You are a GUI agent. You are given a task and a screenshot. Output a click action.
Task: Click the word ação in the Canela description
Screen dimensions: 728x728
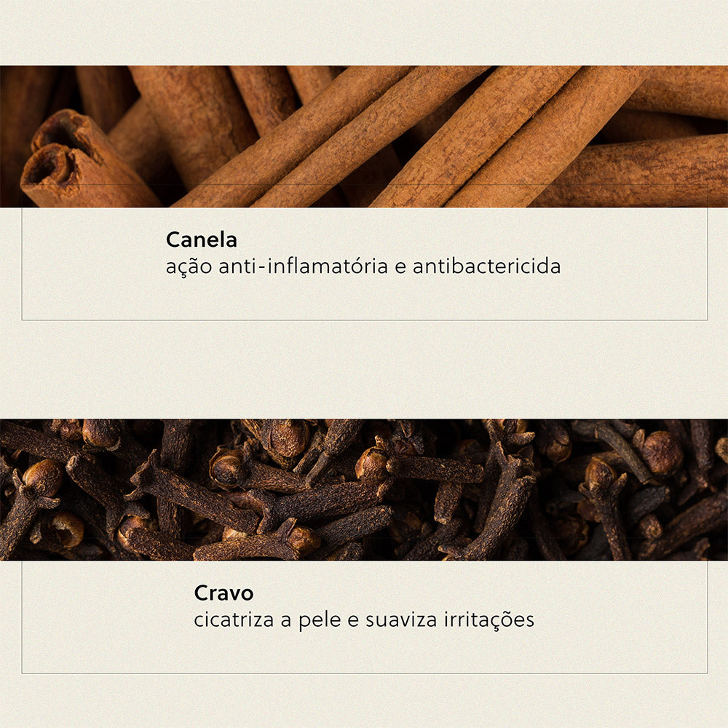[x=189, y=267]
